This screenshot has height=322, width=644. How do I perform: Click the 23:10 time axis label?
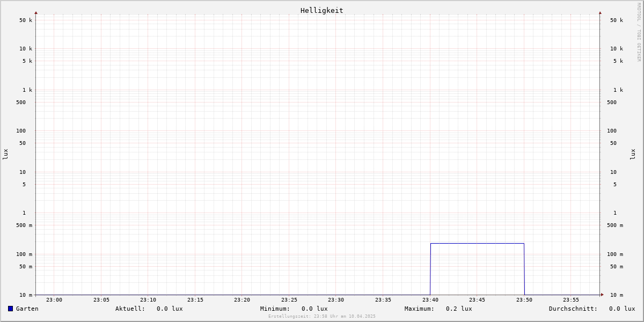pos(148,300)
